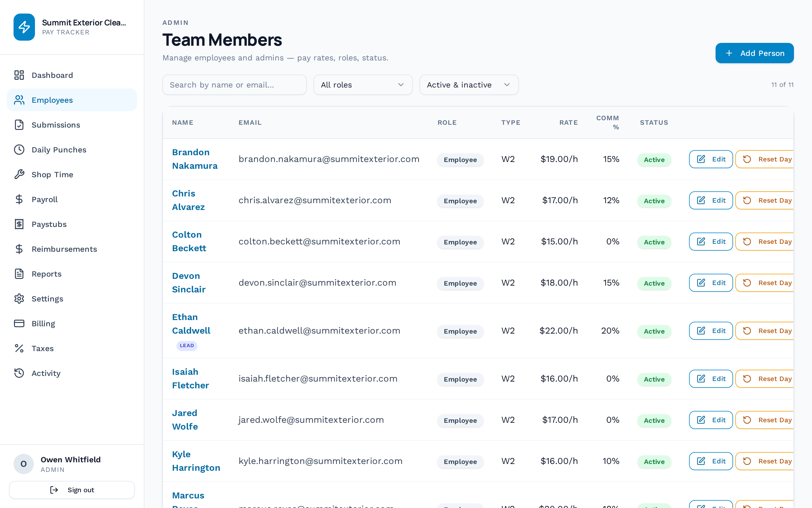Click the Submissions document-check icon
Viewport: 812px width, 508px height.
pos(19,125)
